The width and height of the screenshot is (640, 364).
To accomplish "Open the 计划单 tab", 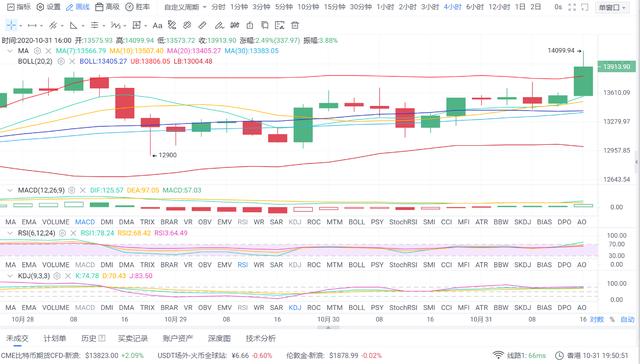I will pos(54,338).
